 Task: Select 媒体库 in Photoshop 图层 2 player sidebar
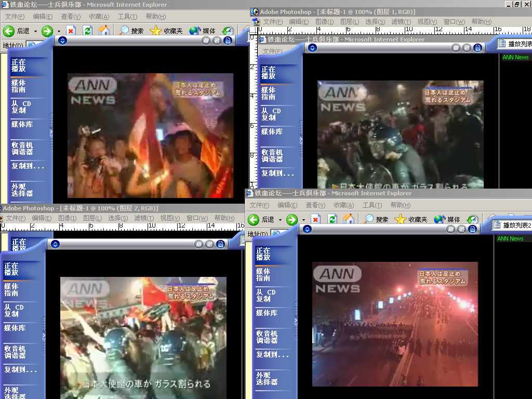[15, 328]
